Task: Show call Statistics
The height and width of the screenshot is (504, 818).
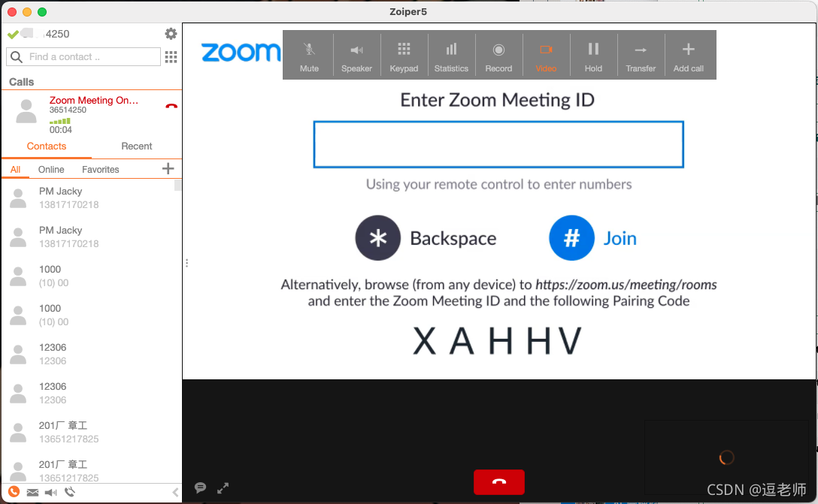Action: point(451,56)
